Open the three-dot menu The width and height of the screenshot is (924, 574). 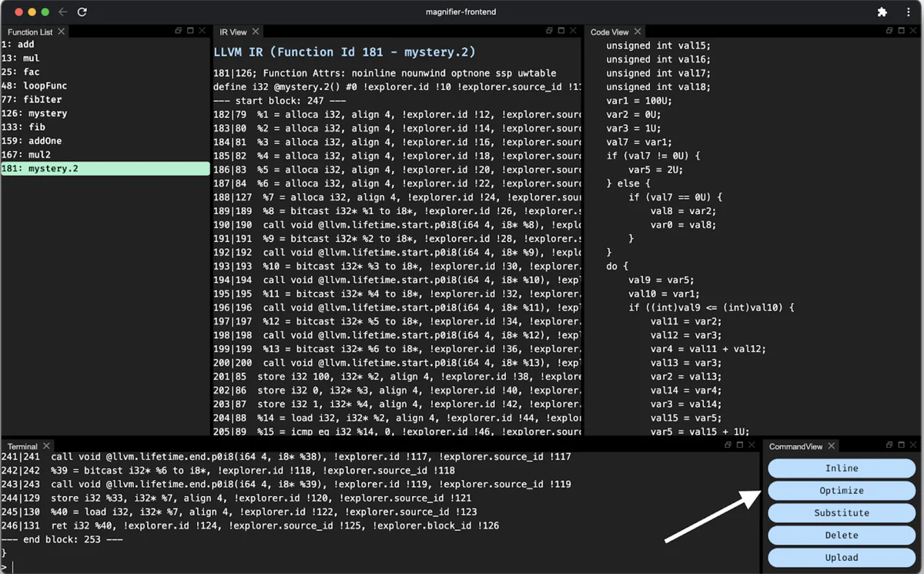(x=907, y=12)
